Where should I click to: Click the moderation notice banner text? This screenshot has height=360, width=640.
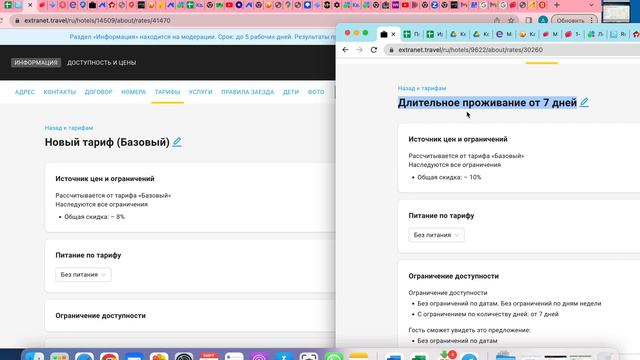(x=202, y=37)
